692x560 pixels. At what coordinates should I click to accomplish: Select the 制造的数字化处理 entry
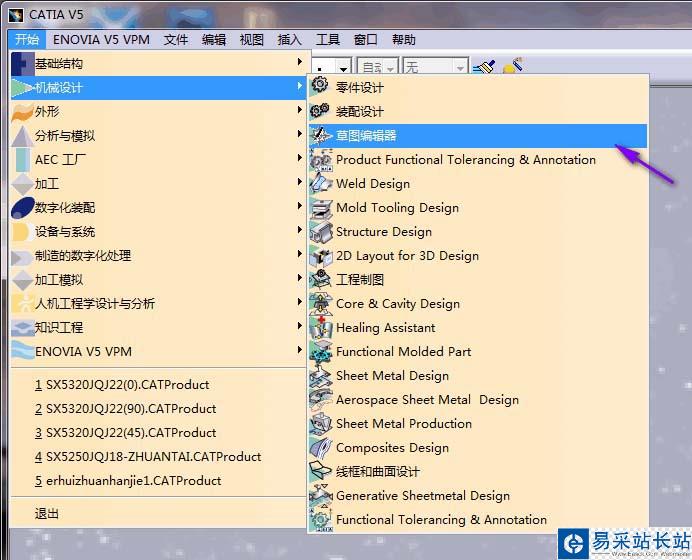pos(158,256)
